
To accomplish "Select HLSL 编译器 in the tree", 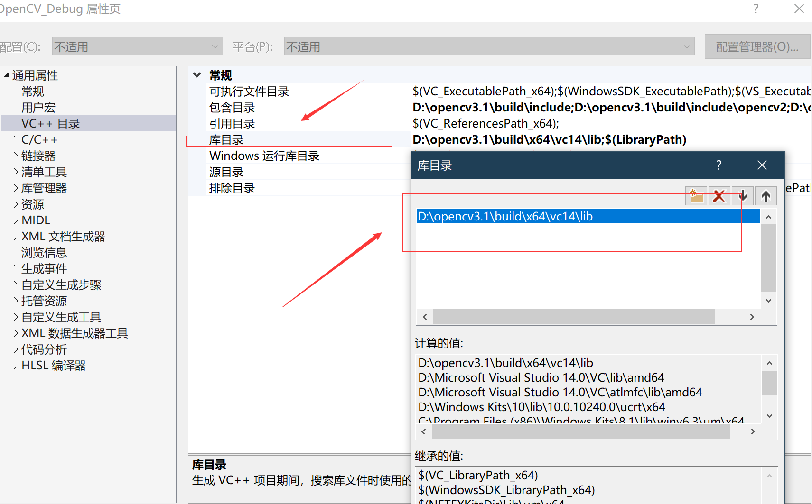I will click(53, 365).
